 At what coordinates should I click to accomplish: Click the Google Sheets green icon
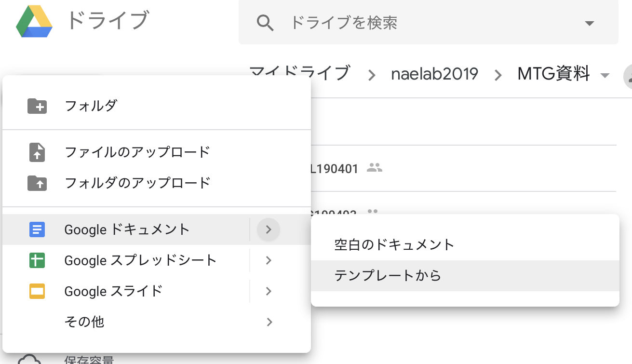[37, 261]
